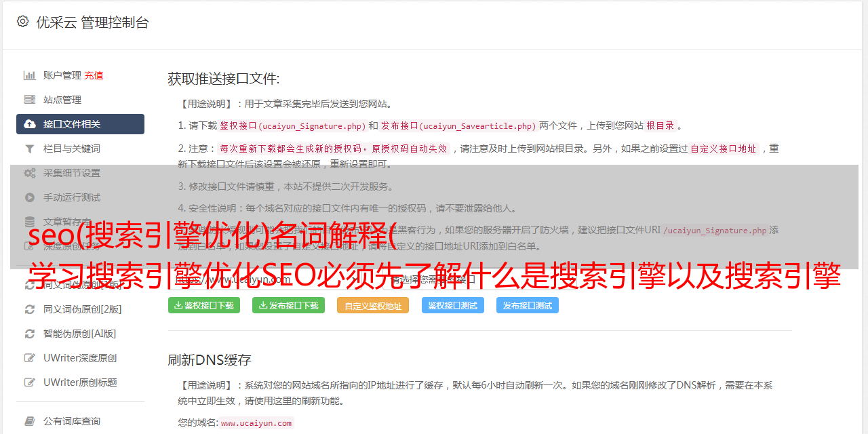Click the 鉴权接口(ucaiyun_Signature.php) code text
Image resolution: width=868 pixels, height=434 pixels.
tap(292, 126)
